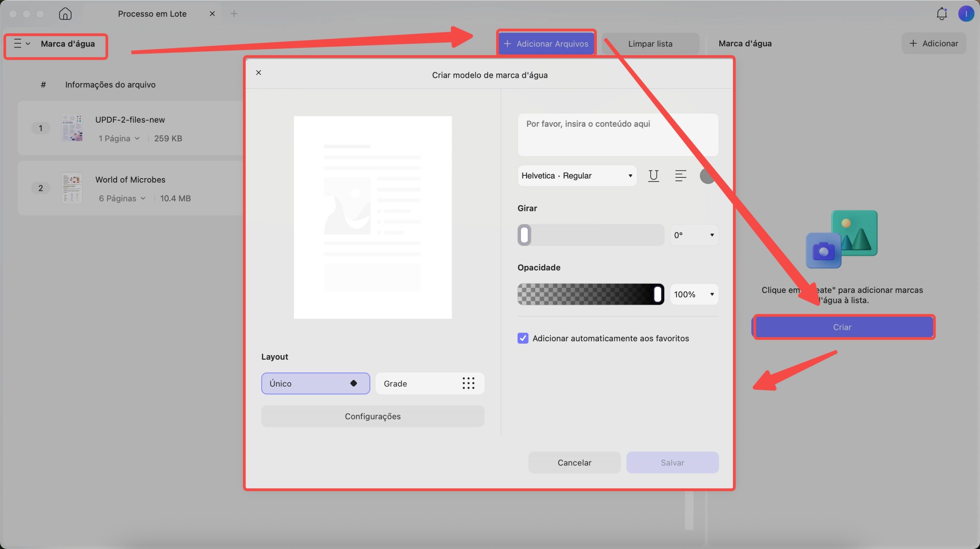Open the 0° rotation dropdown

pos(694,235)
